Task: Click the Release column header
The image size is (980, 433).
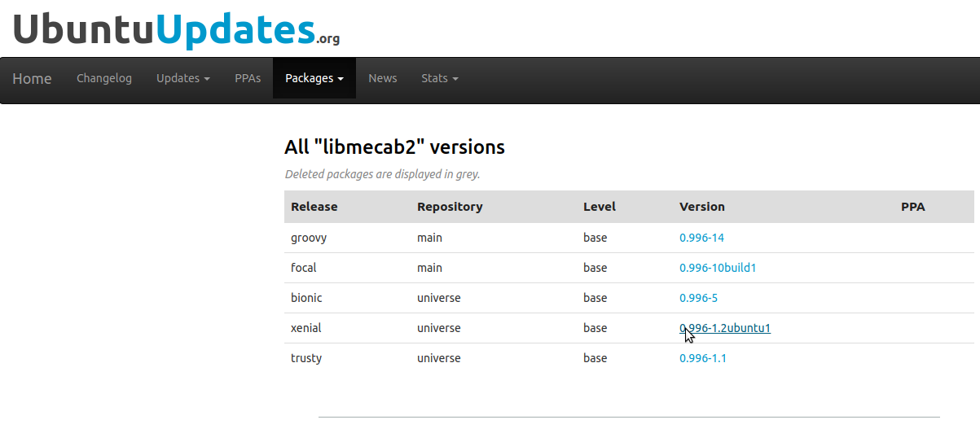Action: coord(314,207)
